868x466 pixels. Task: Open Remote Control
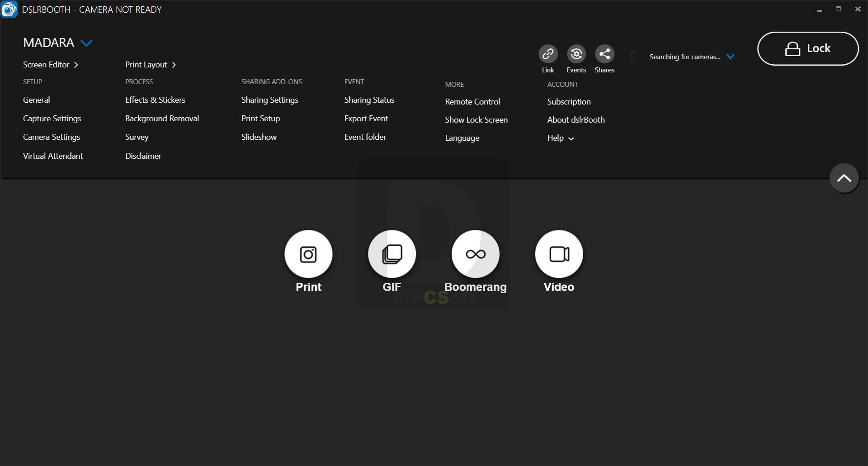[472, 102]
